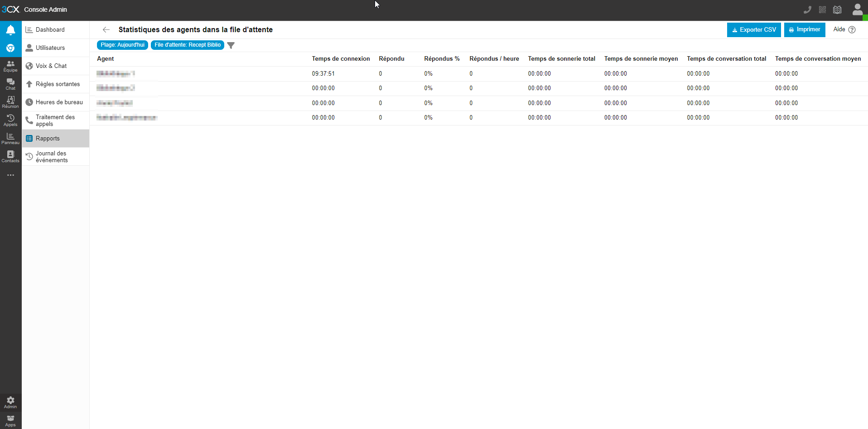
Task: Open the QR code icon in header
Action: click(823, 10)
